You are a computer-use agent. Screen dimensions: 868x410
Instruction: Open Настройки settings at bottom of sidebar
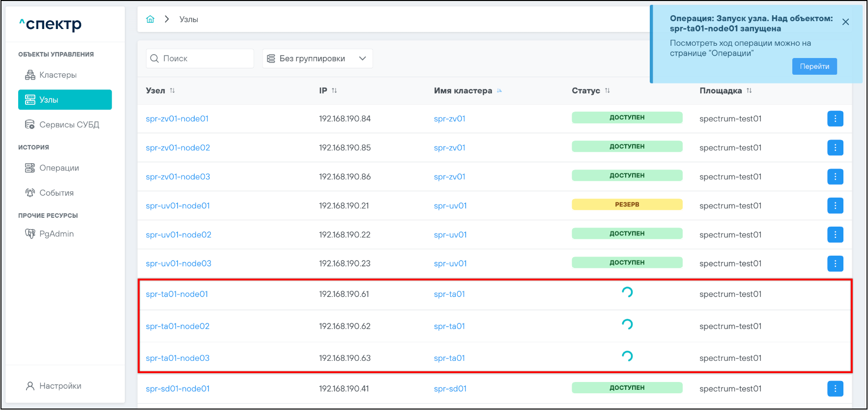point(60,386)
